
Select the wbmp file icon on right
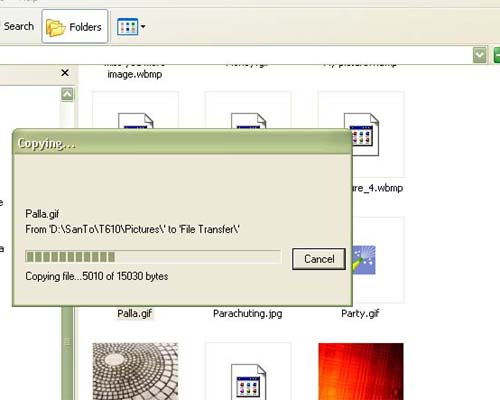pyautogui.click(x=361, y=134)
